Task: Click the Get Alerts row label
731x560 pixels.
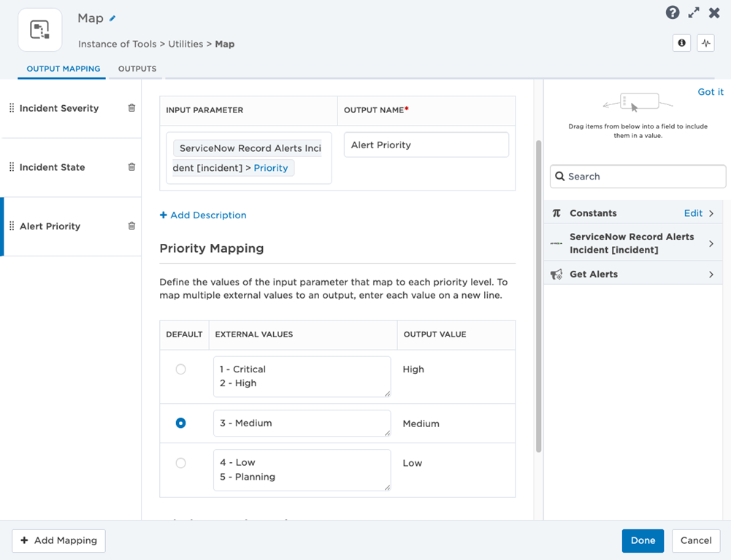Action: [594, 275]
